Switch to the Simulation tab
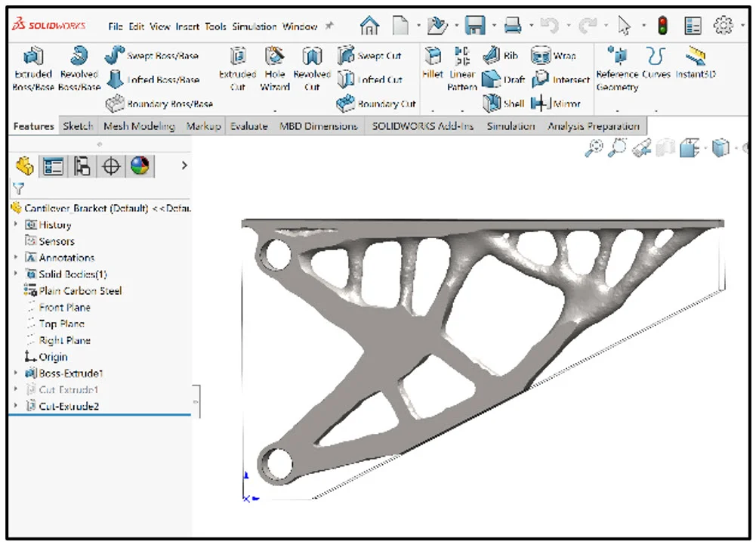This screenshot has height=542, width=756. point(511,126)
